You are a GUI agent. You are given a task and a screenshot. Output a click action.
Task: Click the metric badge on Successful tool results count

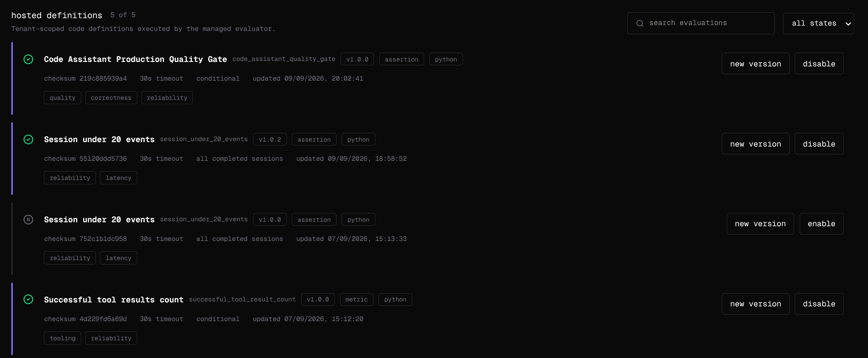click(356, 299)
